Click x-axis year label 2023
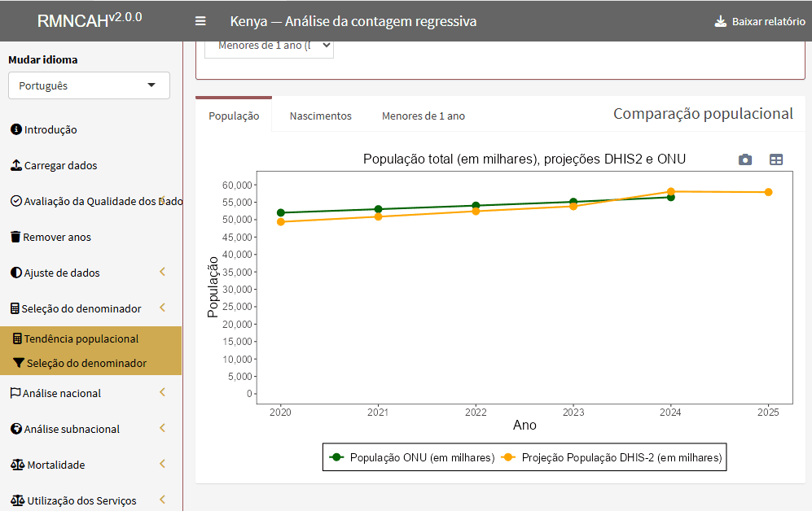Screen dimensions: 812x511 pos(573,413)
